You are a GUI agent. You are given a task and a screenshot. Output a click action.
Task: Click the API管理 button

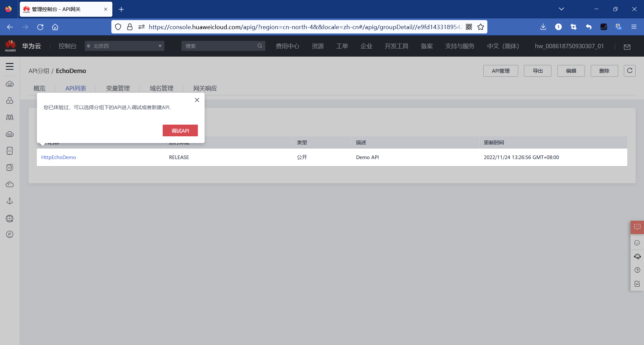[501, 71]
